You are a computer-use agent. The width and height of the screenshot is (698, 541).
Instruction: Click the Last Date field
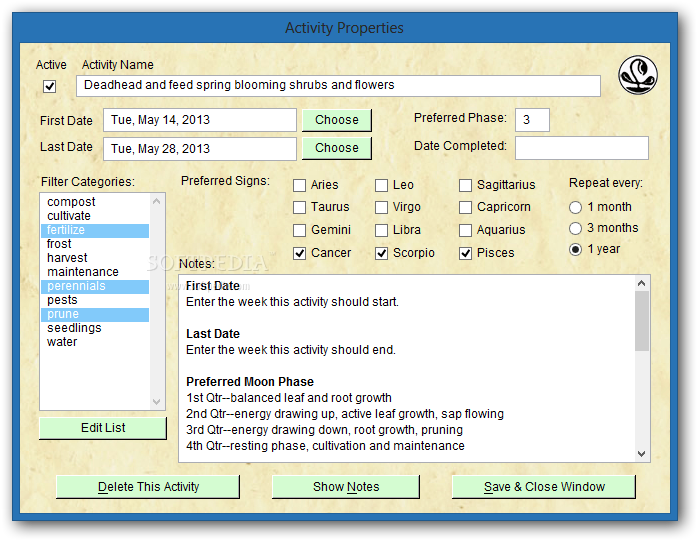(x=200, y=148)
